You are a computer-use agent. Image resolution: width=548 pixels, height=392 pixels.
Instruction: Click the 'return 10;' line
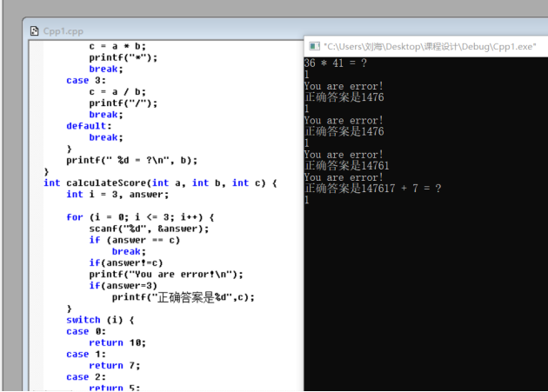[117, 342]
